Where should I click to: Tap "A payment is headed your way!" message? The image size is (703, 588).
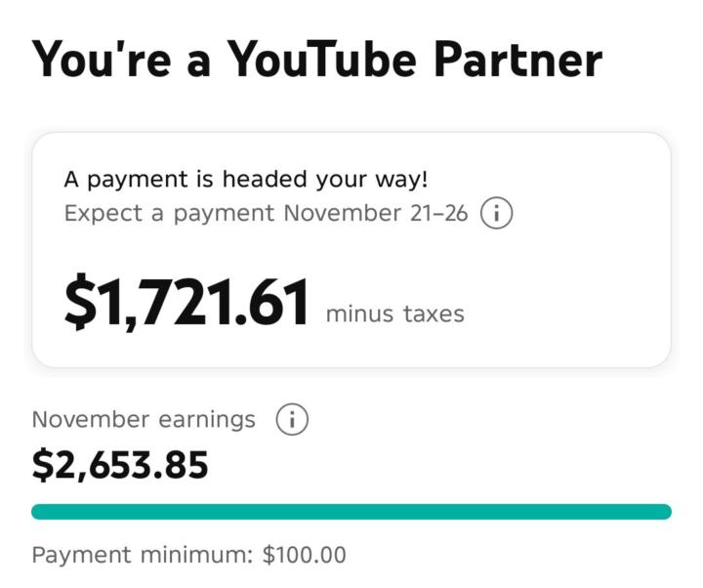[x=246, y=180]
